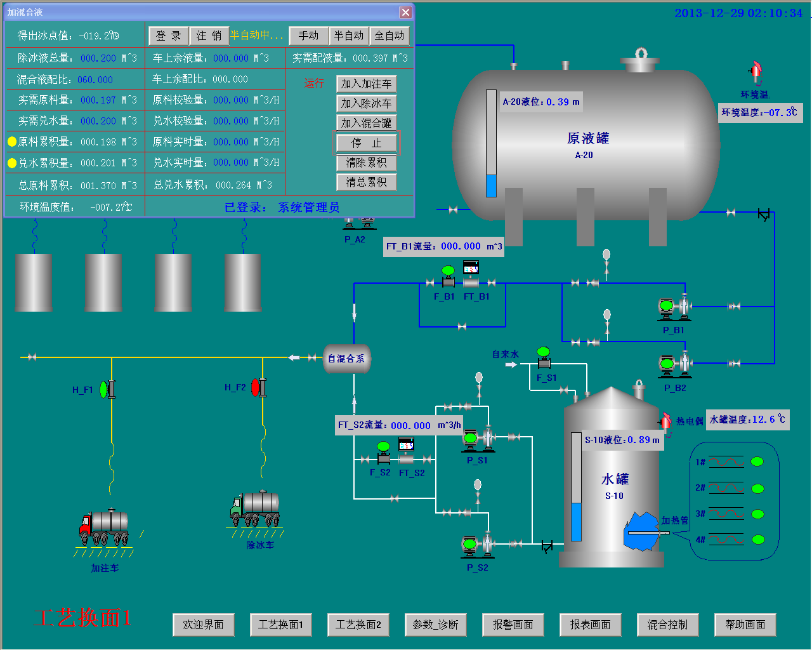Click the FT_S2 flow meter icon
Screen dimensions: 812x650
click(x=406, y=453)
